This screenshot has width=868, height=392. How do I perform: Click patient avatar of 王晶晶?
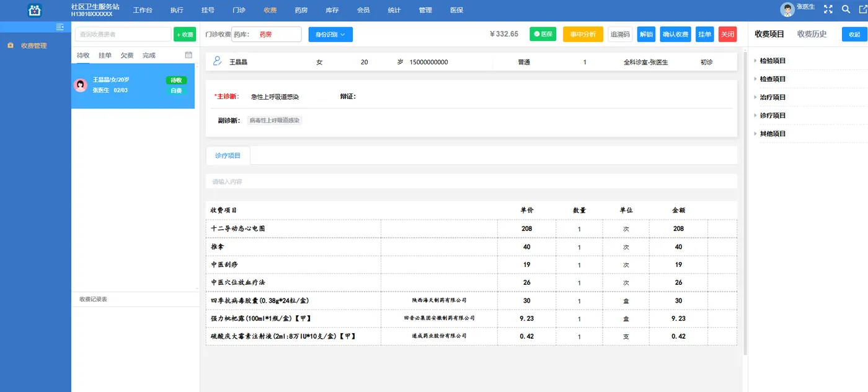[81, 85]
